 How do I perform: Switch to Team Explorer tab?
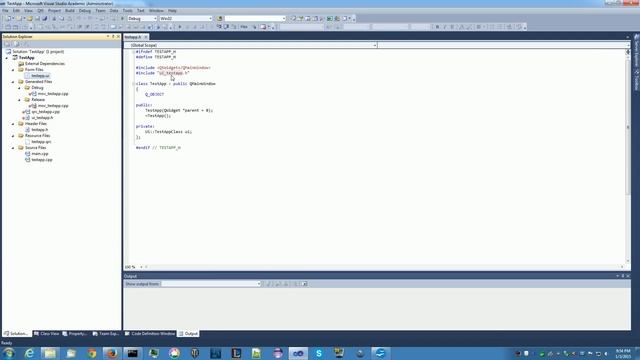[105, 334]
